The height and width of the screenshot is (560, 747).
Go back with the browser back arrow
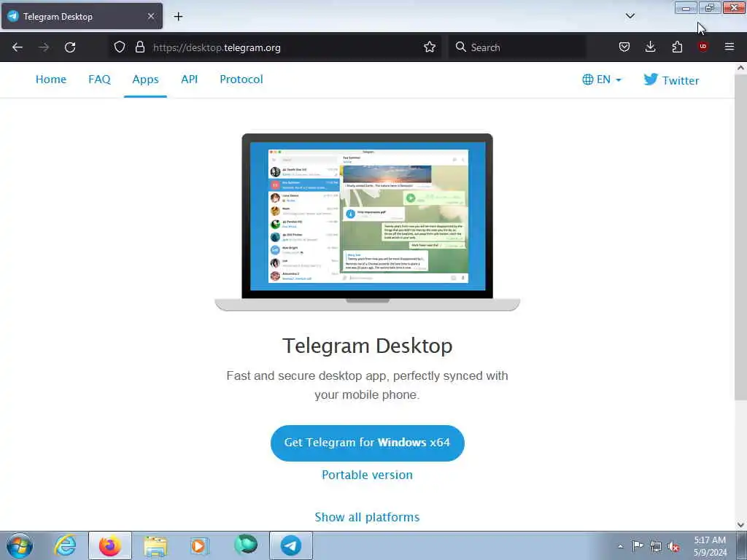tap(18, 47)
